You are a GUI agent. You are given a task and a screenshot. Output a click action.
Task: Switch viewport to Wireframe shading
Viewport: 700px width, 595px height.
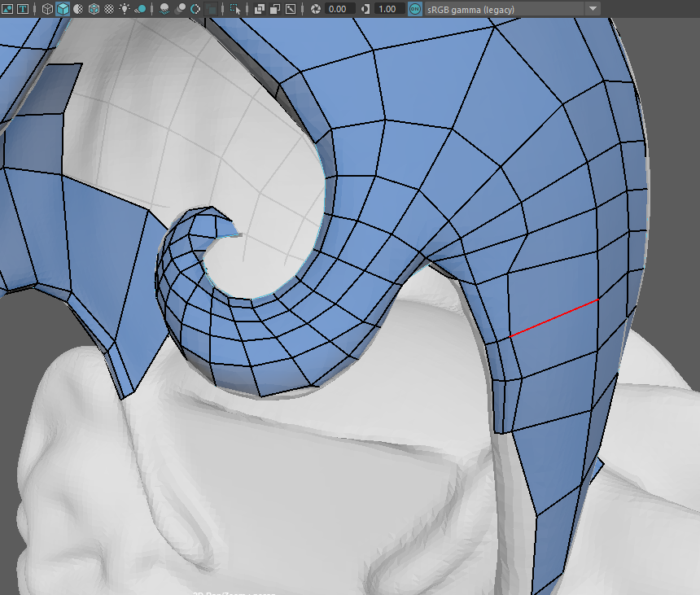(x=48, y=9)
